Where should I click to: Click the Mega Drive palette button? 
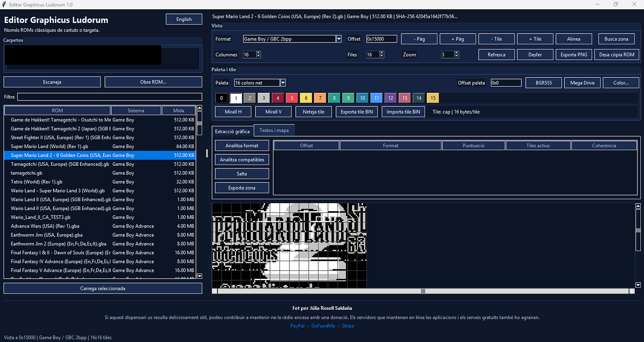[582, 83]
